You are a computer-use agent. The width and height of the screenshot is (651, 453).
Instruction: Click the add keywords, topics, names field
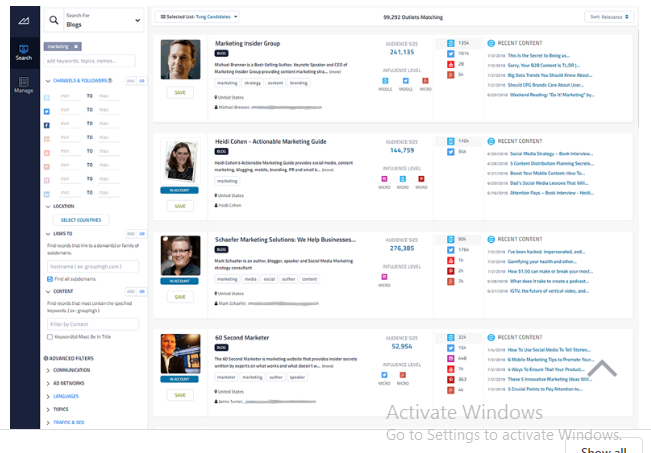click(x=92, y=62)
